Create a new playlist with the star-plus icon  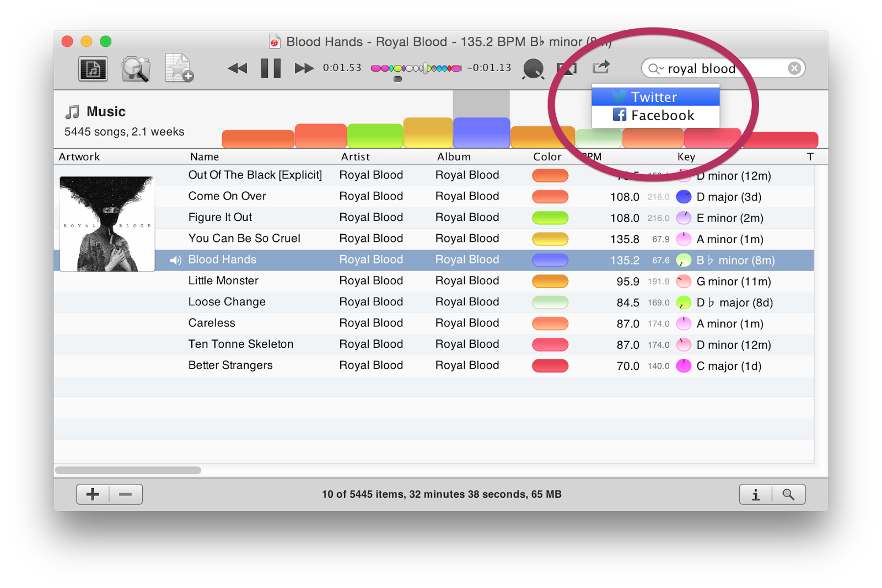coord(179,68)
